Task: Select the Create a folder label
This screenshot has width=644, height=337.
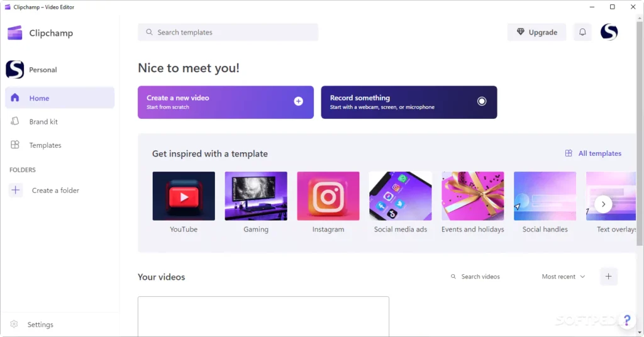Action: pos(55,191)
